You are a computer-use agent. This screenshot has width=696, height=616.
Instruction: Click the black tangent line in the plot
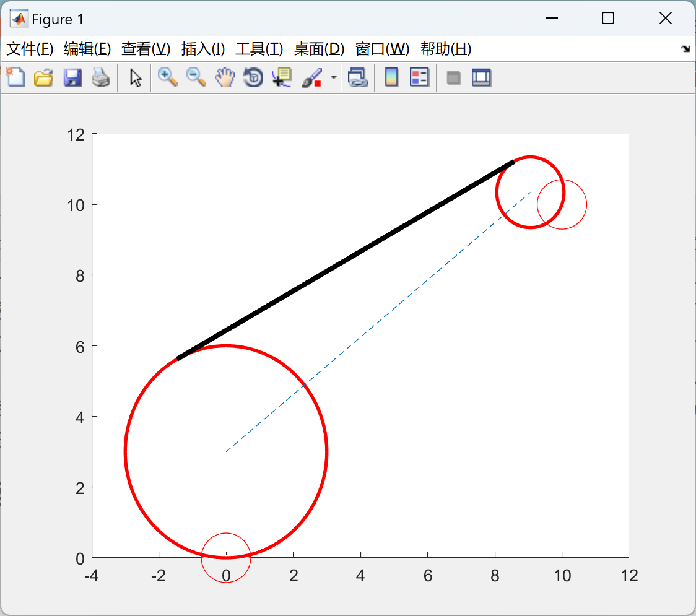point(346,260)
